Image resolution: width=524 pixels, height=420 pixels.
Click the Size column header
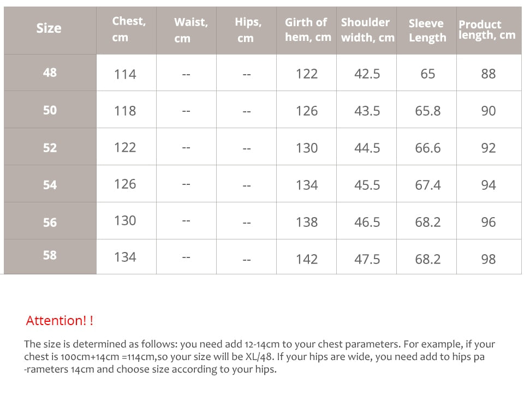49,28
